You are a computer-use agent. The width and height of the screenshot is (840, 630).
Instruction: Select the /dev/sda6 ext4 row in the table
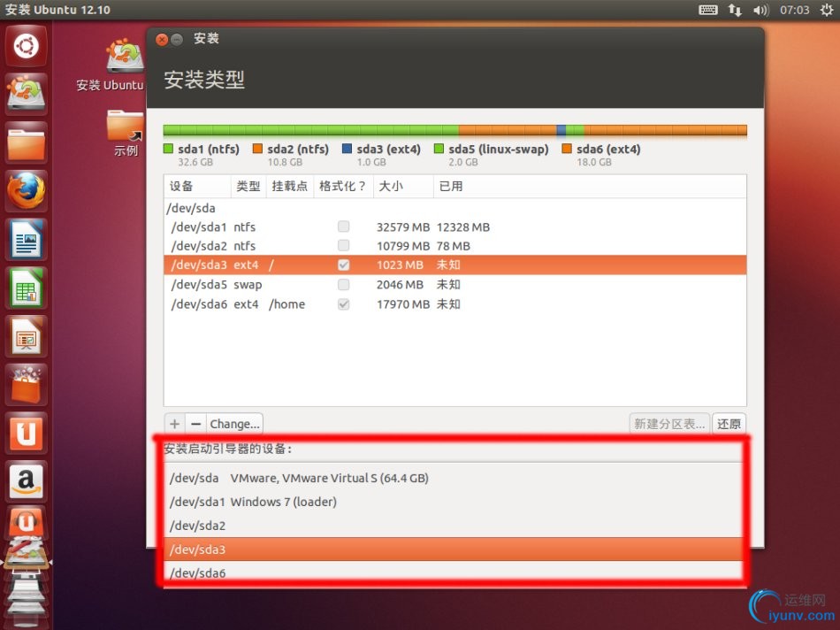click(454, 304)
